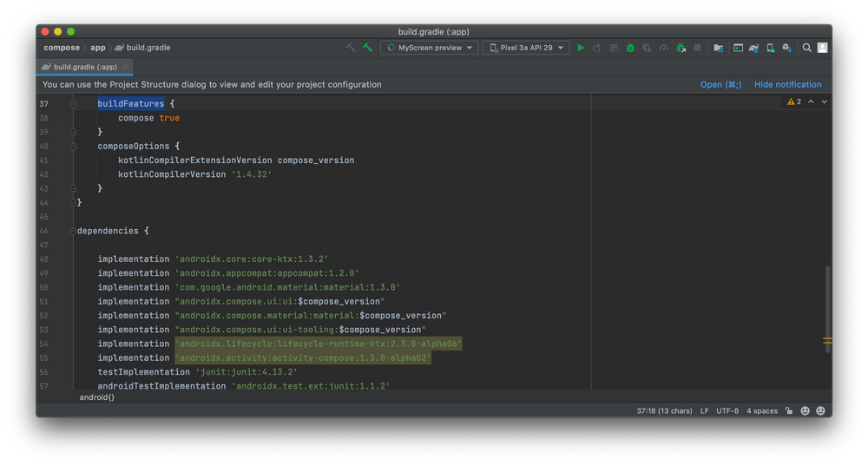Screen dimensions: 868x465
Task: Open the MyScreen preview configuration dropdown
Action: coord(431,49)
